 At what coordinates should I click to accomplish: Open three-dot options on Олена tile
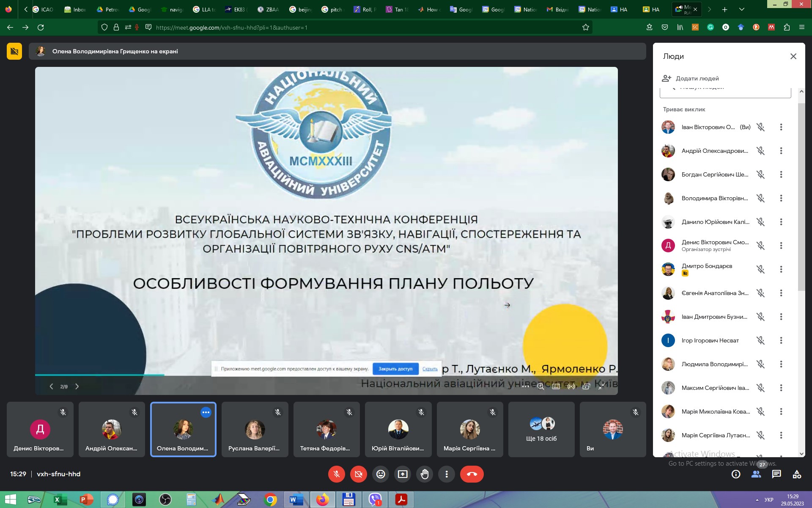coord(206,412)
